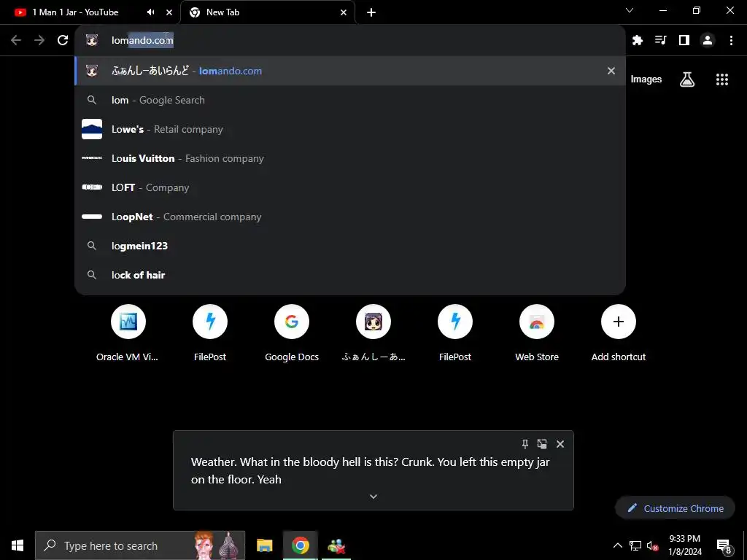Choose the logmein123 search suggestion
Screen dimensions: 747x560
point(350,246)
